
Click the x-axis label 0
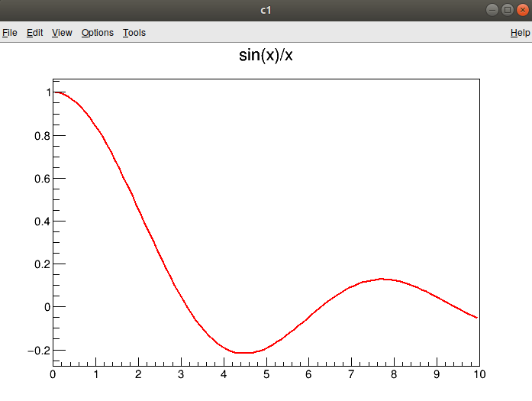tap(53, 374)
